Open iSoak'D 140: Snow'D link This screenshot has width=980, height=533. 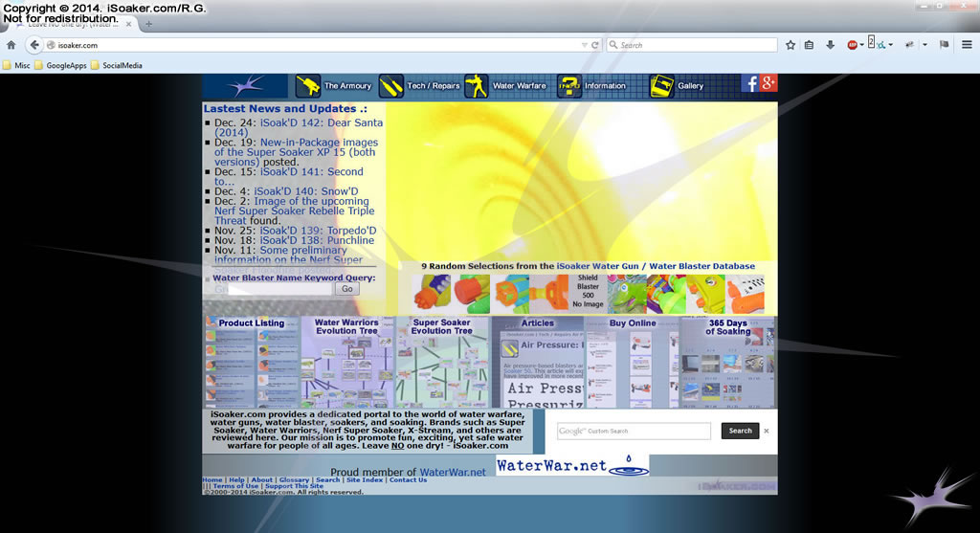(305, 191)
